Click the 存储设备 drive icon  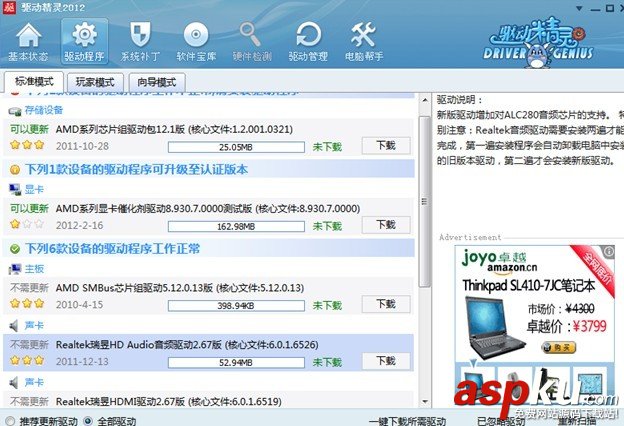15,111
